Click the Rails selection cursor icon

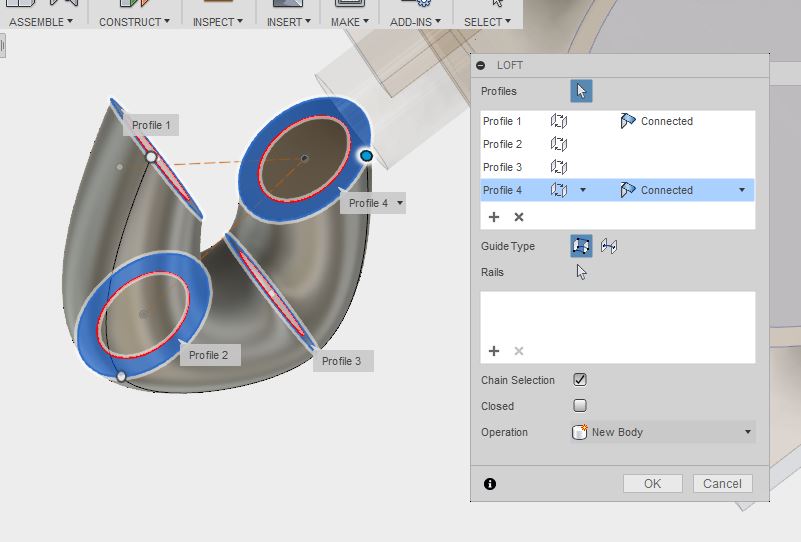coord(581,272)
